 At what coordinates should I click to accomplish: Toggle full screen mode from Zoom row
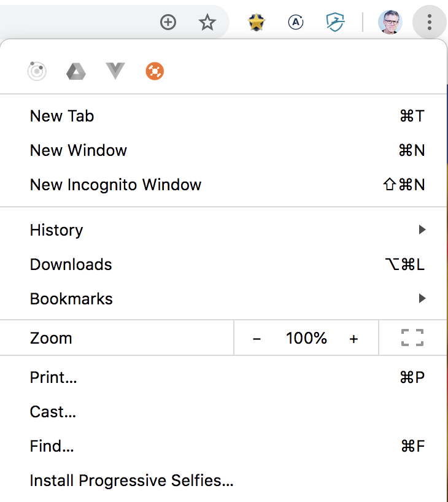(x=412, y=338)
